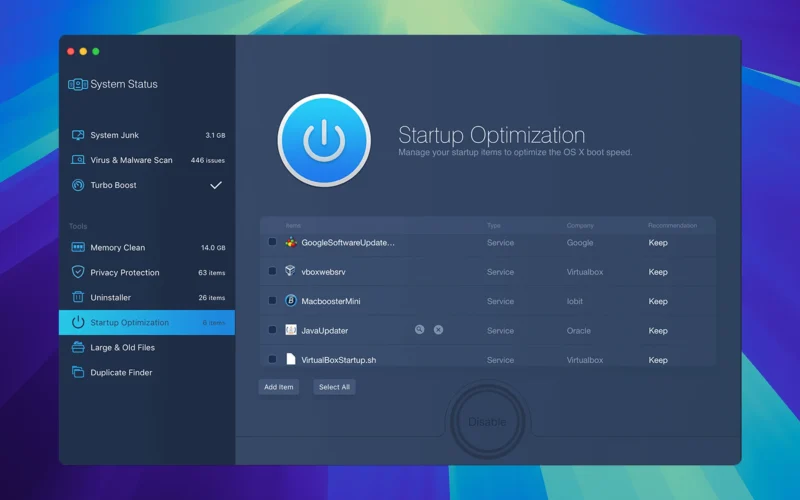Click the remove (x) icon on JavaUpdater row
This screenshot has width=800, height=500.
click(x=438, y=330)
